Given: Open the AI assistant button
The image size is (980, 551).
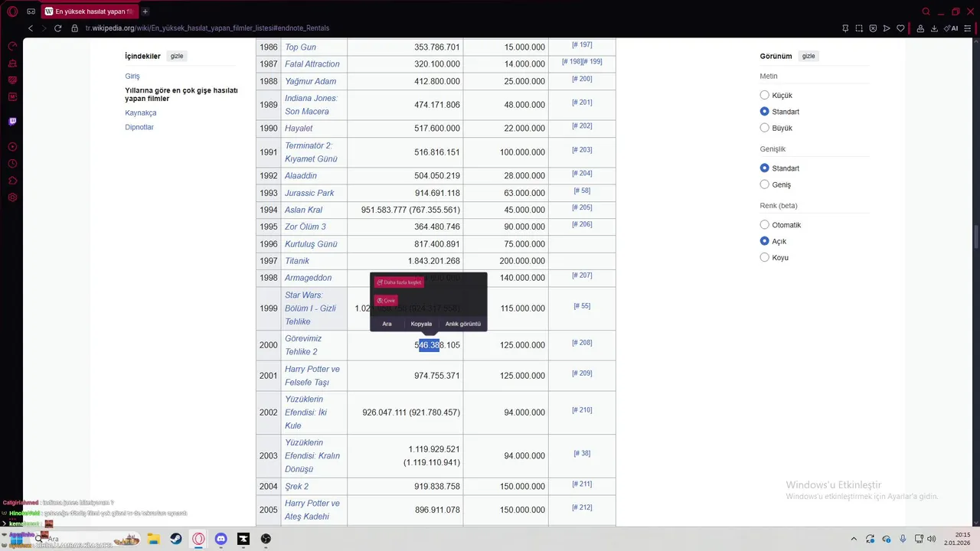Looking at the screenshot, I should click(952, 28).
